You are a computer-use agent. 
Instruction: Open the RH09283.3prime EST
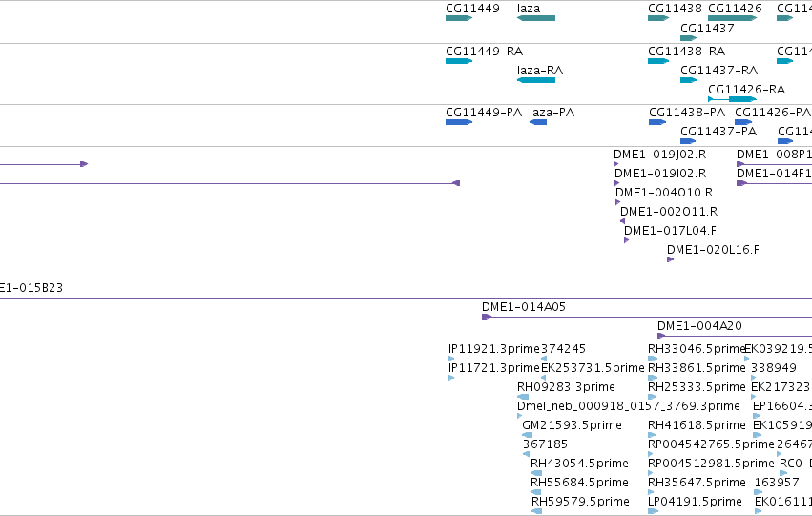pos(523,397)
